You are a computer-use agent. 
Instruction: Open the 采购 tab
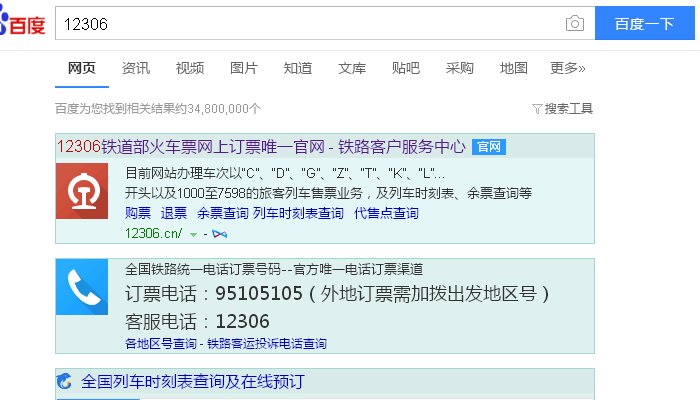pyautogui.click(x=459, y=68)
